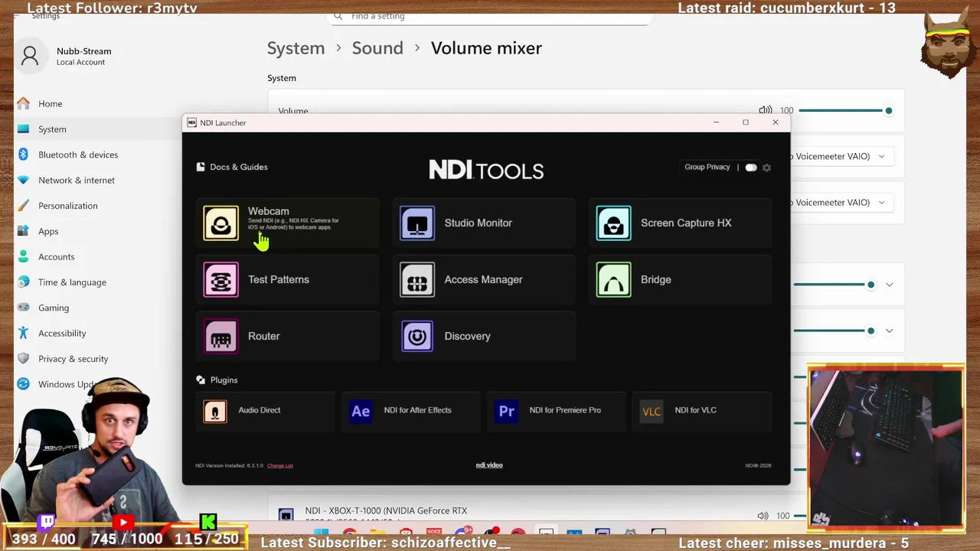Viewport: 980px width, 551px height.
Task: Open Docs & Guides in NDI Launcher
Action: click(x=232, y=167)
